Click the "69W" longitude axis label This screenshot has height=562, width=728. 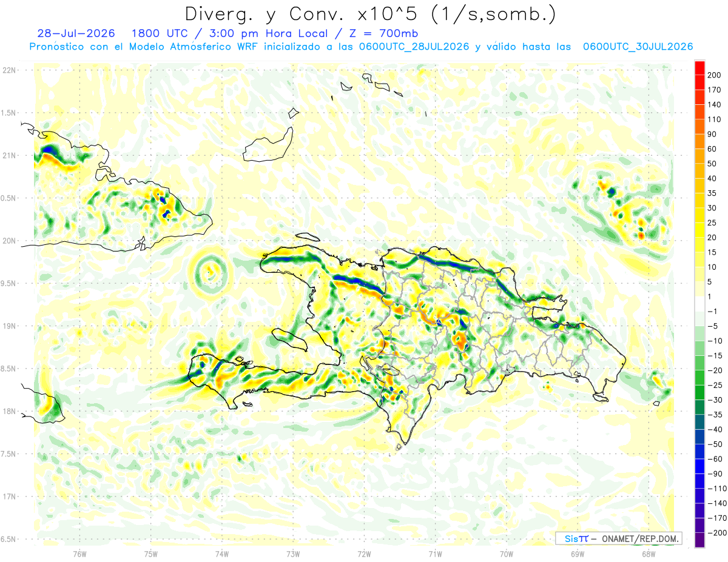pyautogui.click(x=578, y=554)
